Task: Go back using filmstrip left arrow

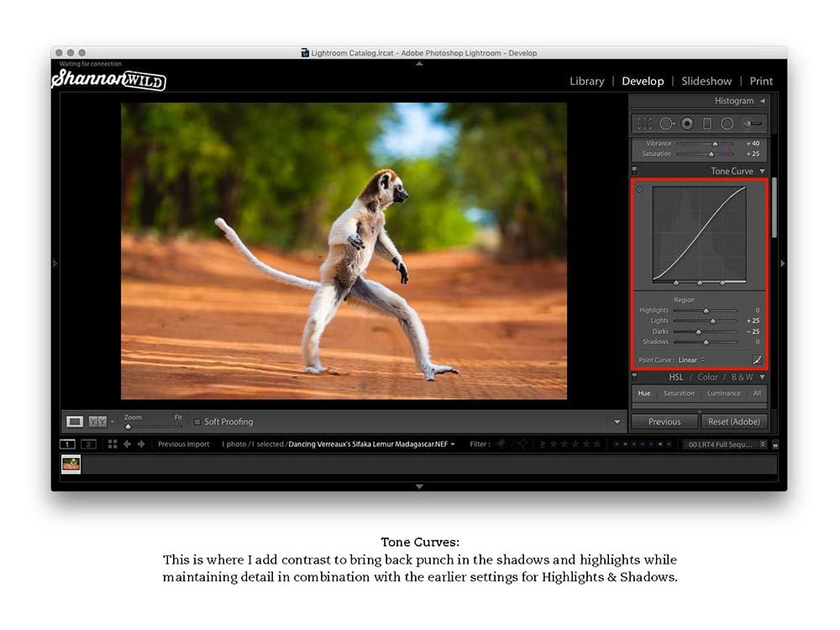Action: click(x=127, y=444)
